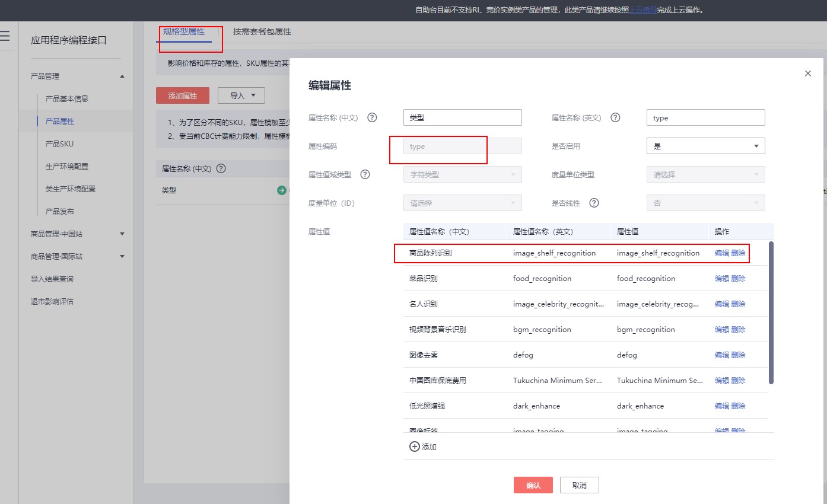The image size is (827, 504).
Task: Edit the 名人识别 attribute value
Action: [x=722, y=304]
